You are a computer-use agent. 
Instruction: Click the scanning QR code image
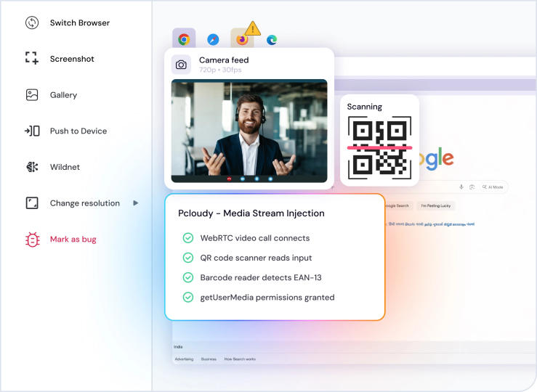pos(379,147)
